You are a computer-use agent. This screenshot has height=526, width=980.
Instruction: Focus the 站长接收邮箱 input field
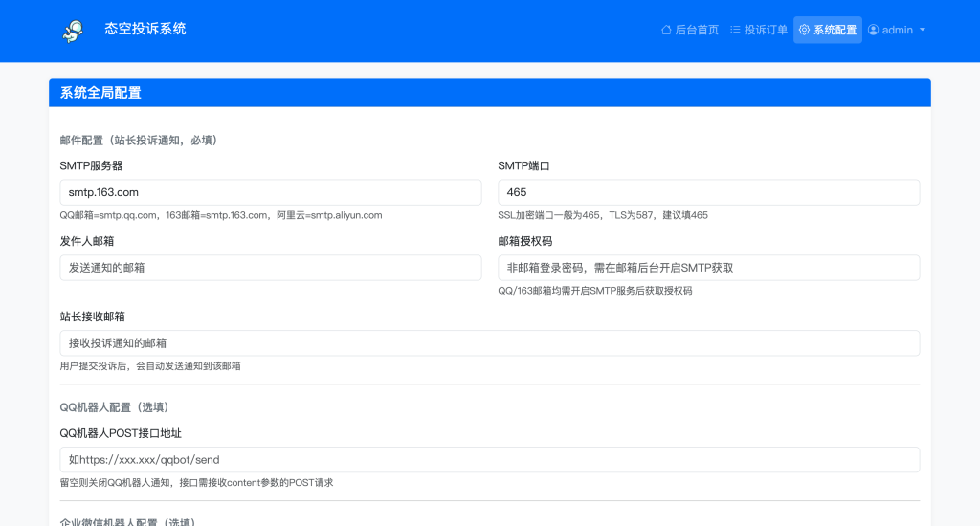(x=490, y=343)
